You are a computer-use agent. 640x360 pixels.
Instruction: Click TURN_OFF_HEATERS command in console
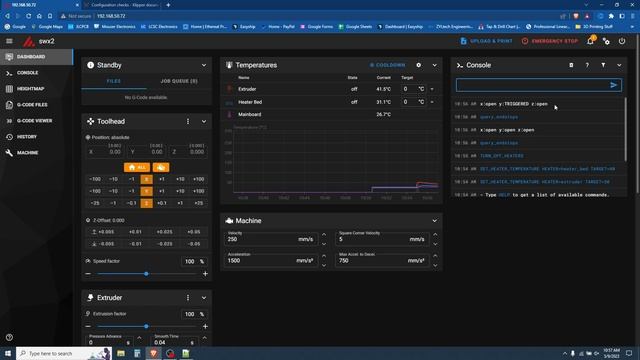tap(502, 156)
